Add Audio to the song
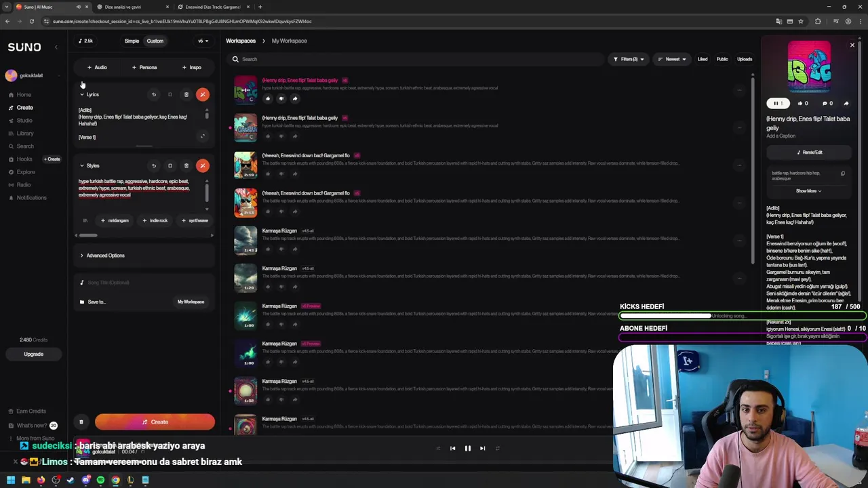This screenshot has height=488, width=868. [97, 67]
